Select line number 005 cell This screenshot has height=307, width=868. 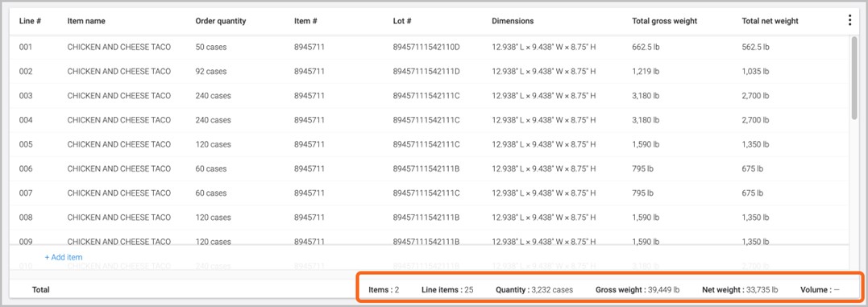coord(26,144)
